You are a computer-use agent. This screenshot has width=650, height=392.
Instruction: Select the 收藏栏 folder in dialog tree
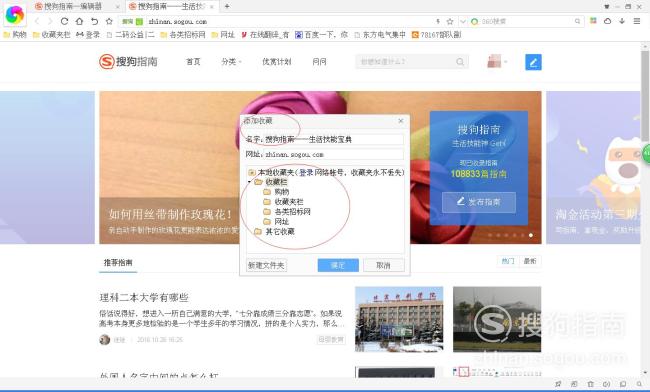pos(271,182)
